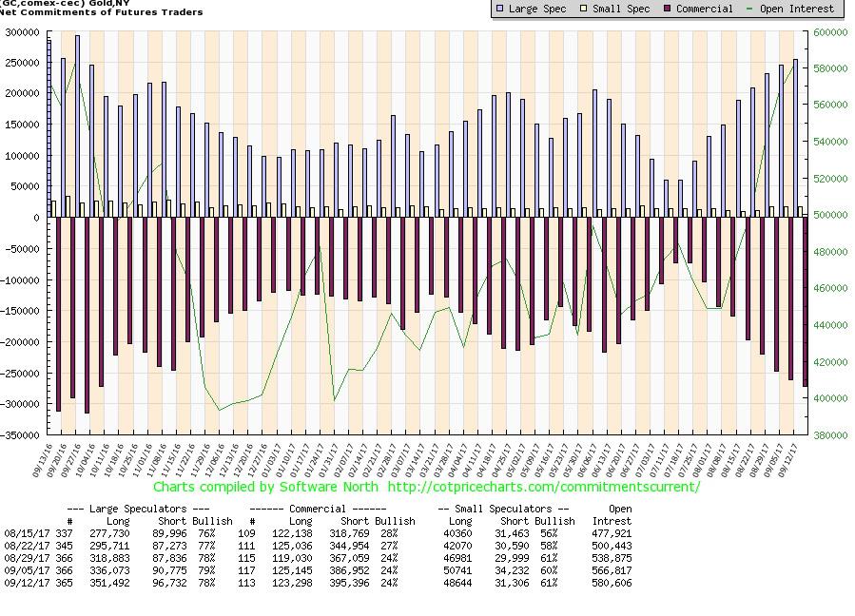Click the Small Speculators long value 50741
The height and width of the screenshot is (616, 855).
(457, 570)
